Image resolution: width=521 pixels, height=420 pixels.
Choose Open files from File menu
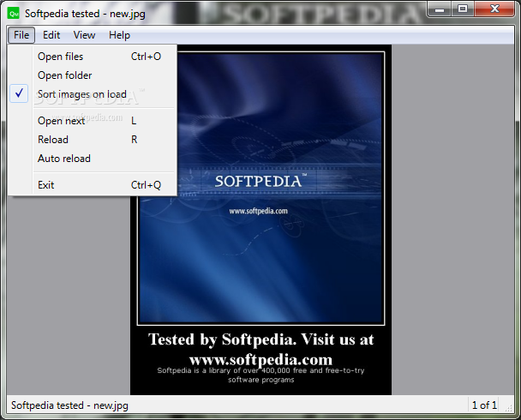[x=93, y=57]
